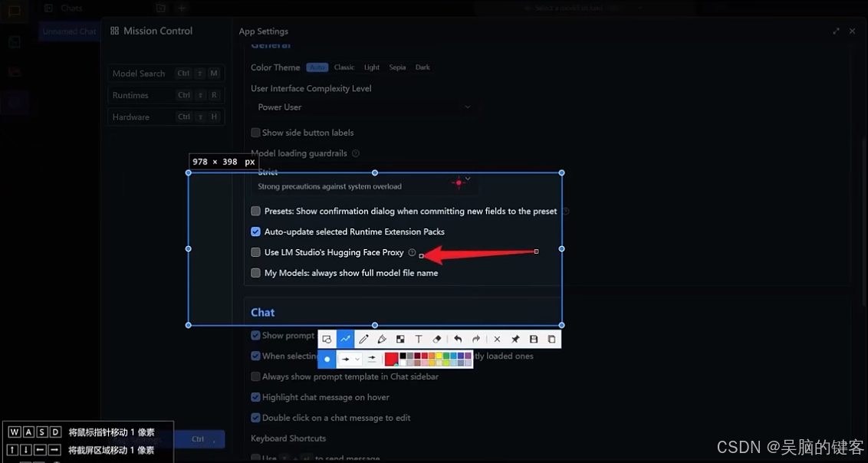Open the Strict guardrails dropdown
This screenshot has height=463, width=868.
[365, 180]
